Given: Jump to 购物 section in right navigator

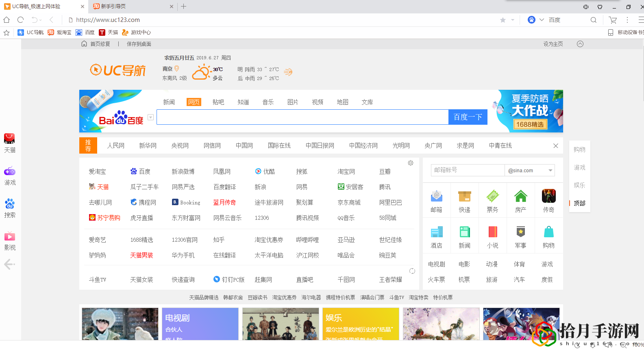Looking at the screenshot, I should pos(579,150).
